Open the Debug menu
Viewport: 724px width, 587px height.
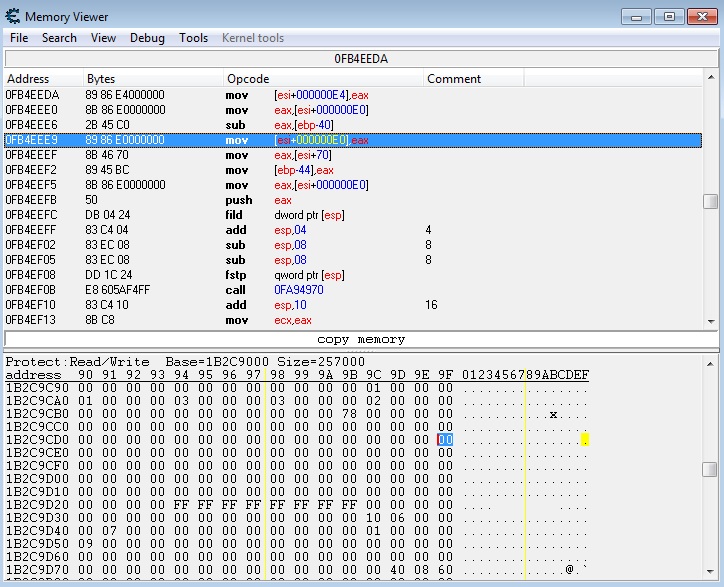(147, 38)
